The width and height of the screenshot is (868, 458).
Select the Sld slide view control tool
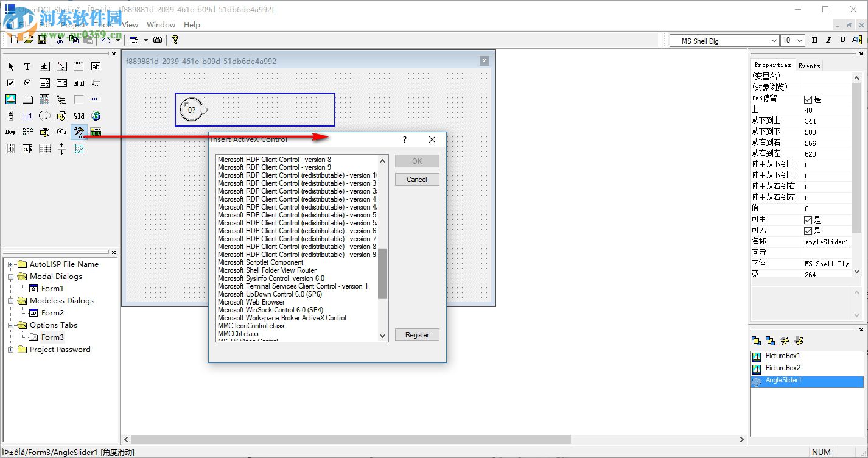[x=79, y=116]
